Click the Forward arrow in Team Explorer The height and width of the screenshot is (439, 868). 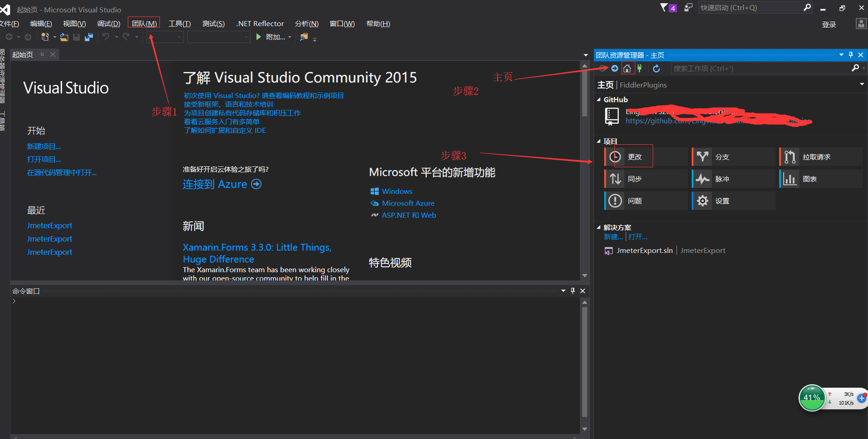(615, 68)
